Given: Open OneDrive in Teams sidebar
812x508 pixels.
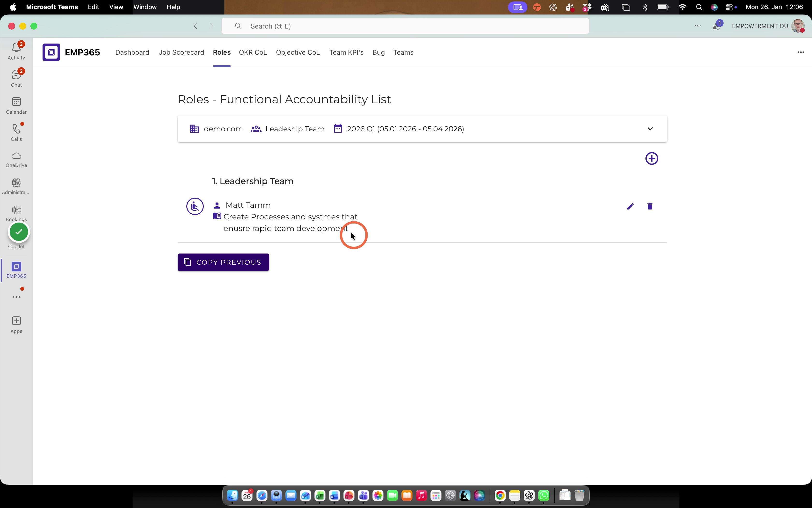Looking at the screenshot, I should (16, 160).
